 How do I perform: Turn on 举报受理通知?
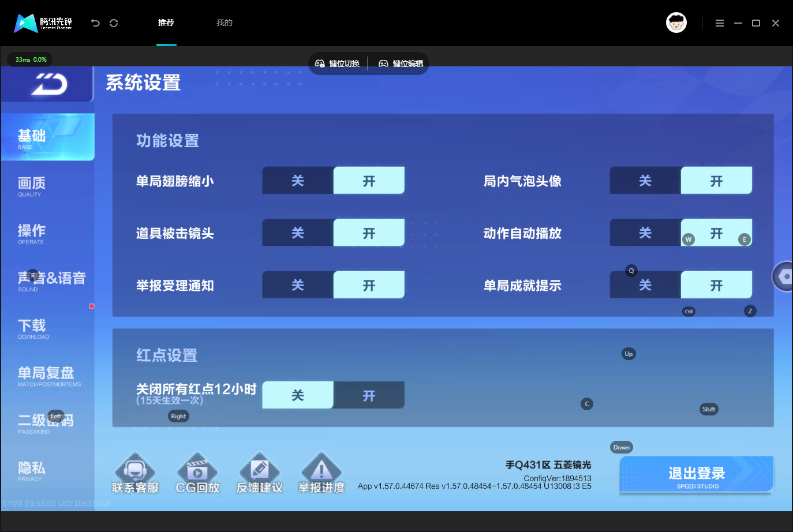369,285
